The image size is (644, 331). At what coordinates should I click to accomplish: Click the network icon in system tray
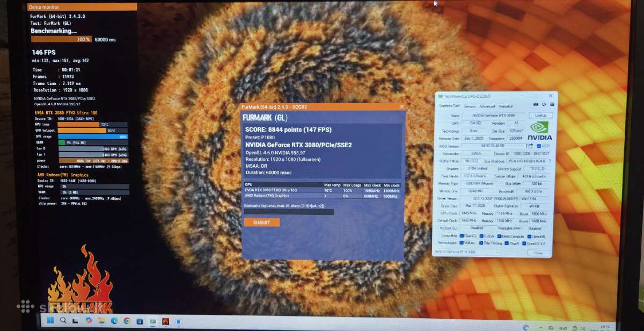575,328
